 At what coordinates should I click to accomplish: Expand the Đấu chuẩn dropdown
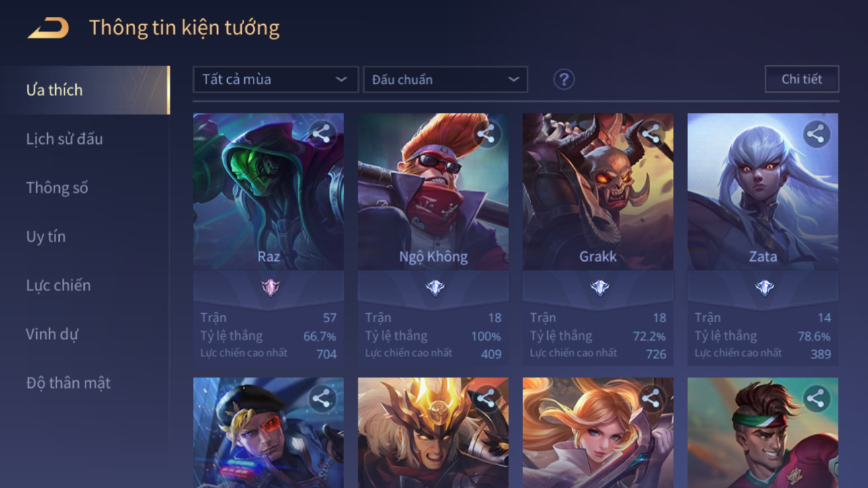[445, 79]
